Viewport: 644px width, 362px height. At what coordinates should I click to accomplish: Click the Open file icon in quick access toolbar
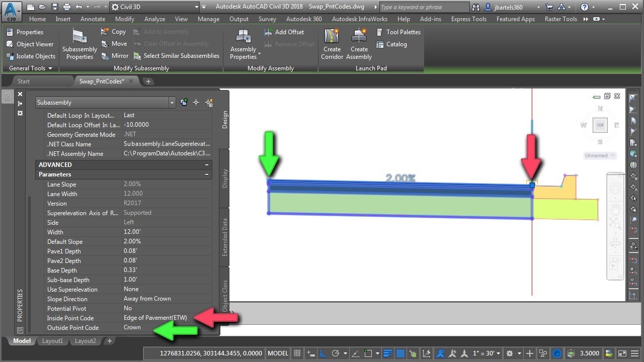tap(43, 7)
